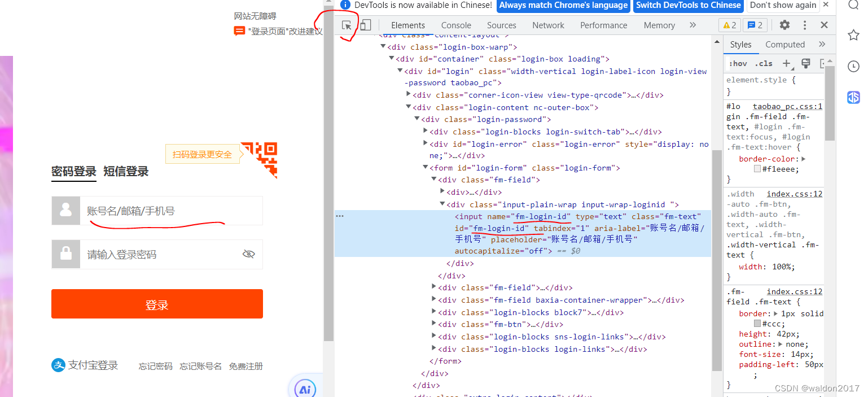868x397 pixels.
Task: Click the browser sidebar history clock icon
Action: (x=853, y=66)
